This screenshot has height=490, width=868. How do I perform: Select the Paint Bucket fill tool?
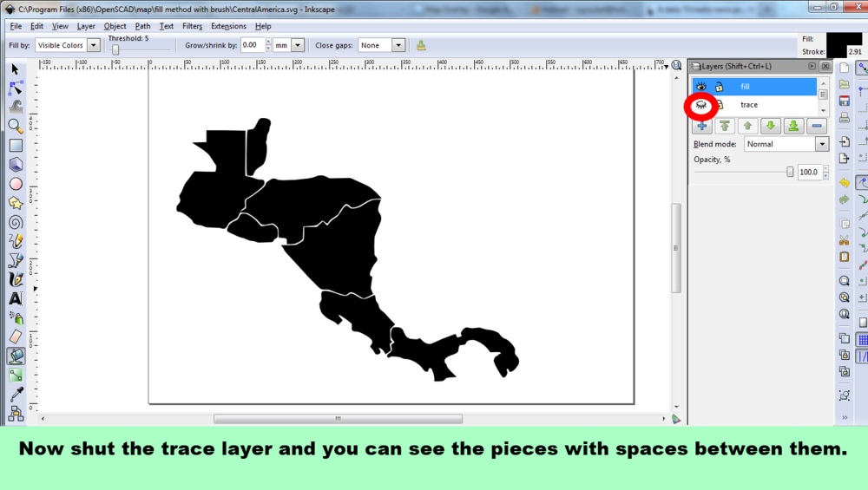click(x=16, y=356)
